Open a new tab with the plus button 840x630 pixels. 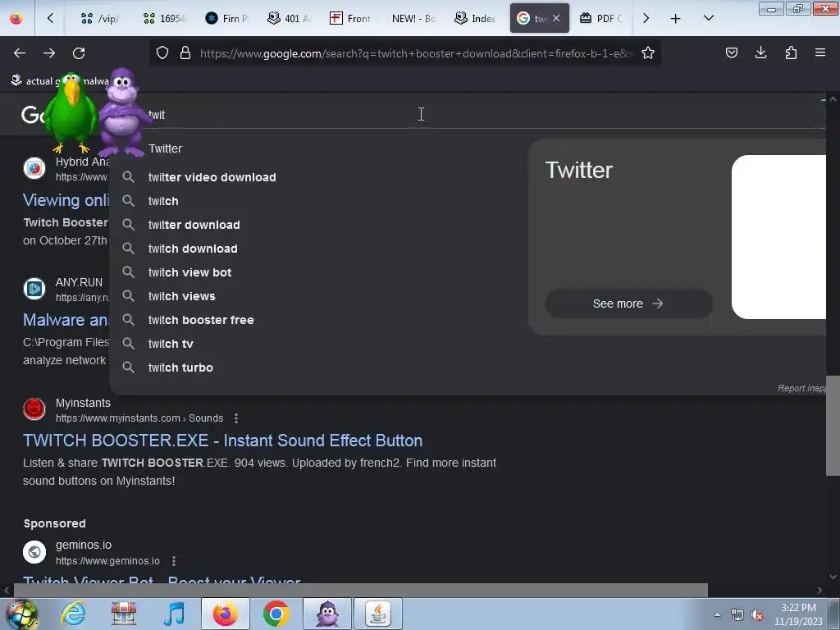[676, 18]
